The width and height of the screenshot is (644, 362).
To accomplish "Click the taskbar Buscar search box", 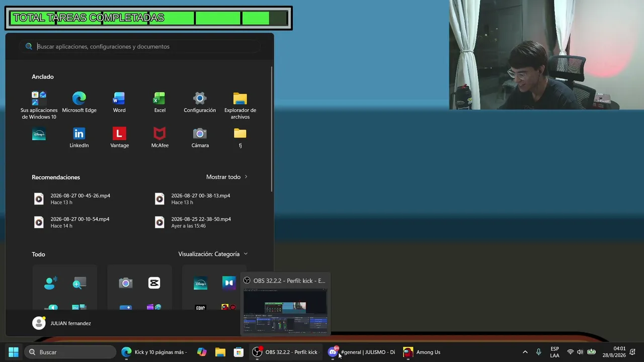I will pos(69,352).
